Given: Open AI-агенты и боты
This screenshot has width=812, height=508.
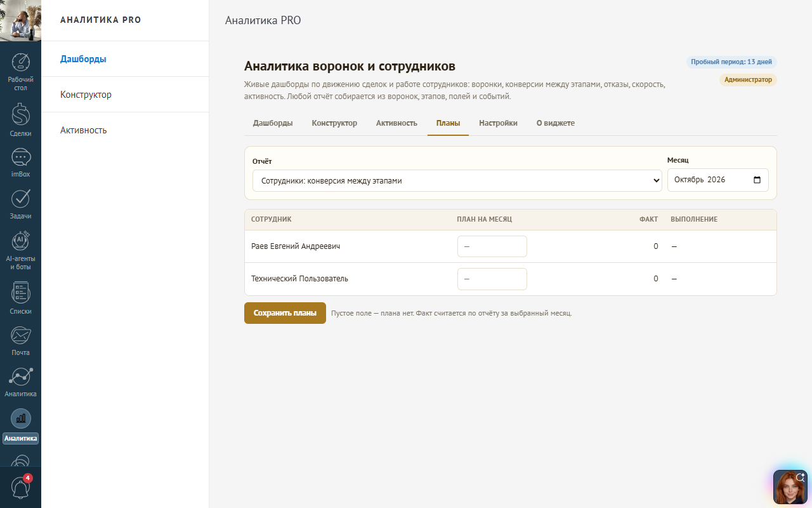Looking at the screenshot, I should pyautogui.click(x=20, y=251).
